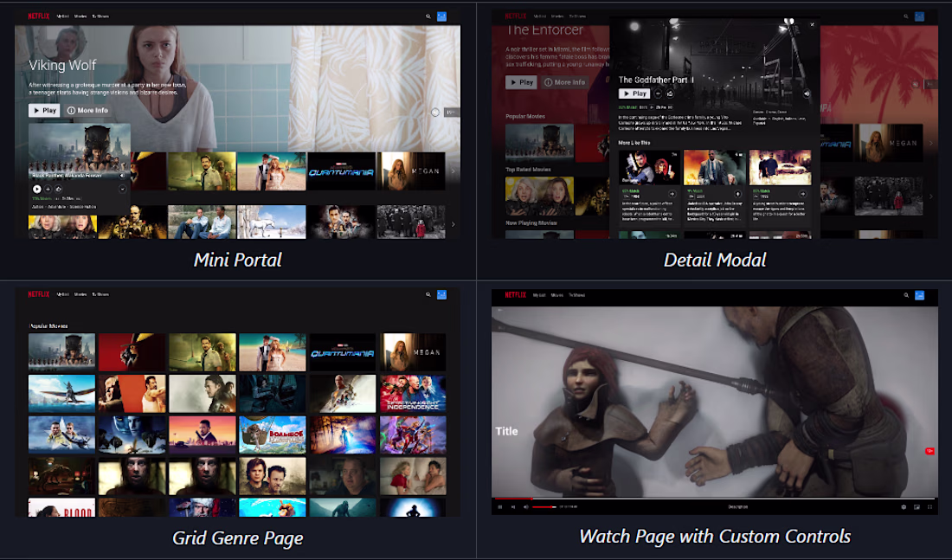
Task: Open the M3GAN thumbnail in Mini Portal row
Action: pyautogui.click(x=412, y=171)
